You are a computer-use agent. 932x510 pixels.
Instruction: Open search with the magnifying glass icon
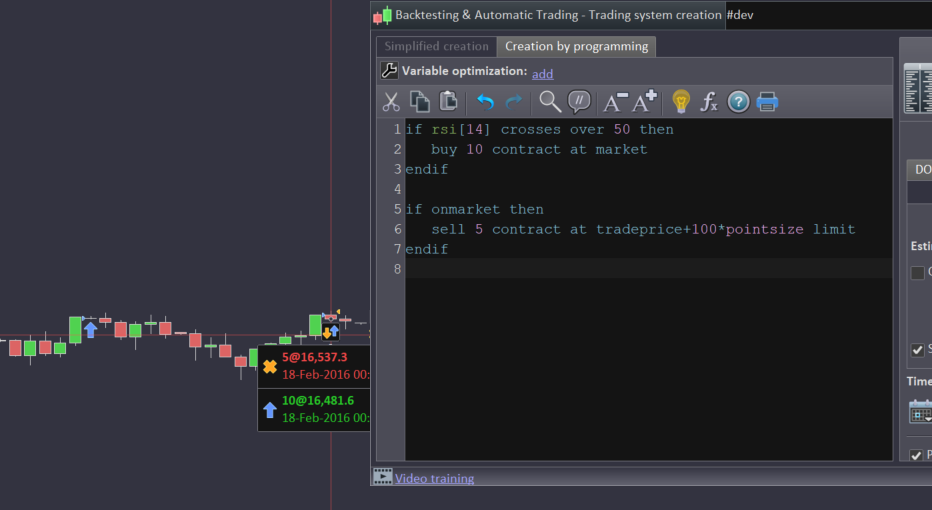550,101
